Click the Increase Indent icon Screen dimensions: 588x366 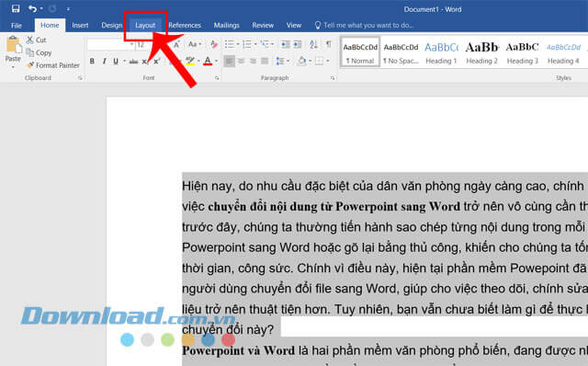click(298, 44)
